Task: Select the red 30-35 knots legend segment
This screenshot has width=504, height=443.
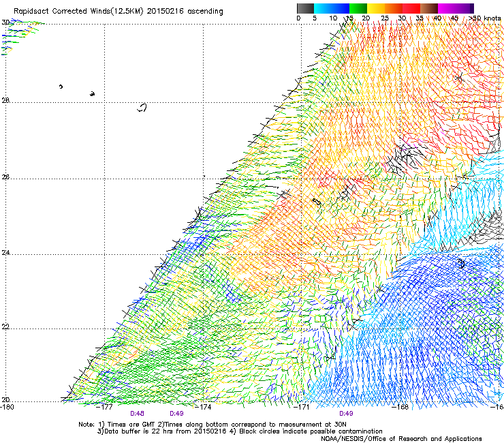Action: (411, 8)
